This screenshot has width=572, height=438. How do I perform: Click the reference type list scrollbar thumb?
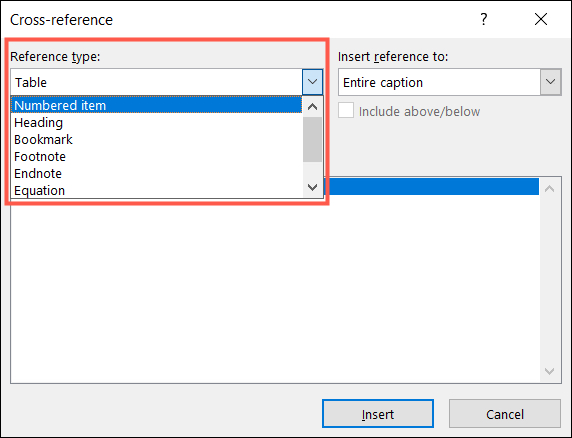[x=313, y=139]
